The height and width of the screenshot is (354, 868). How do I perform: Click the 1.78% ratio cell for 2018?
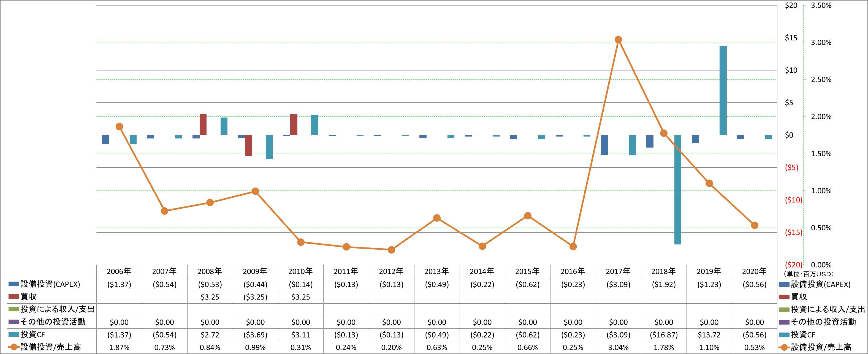[663, 347]
